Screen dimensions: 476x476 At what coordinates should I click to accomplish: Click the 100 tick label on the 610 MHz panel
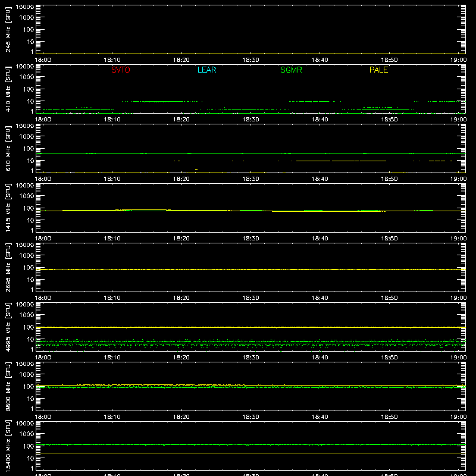pyautogui.click(x=29, y=148)
